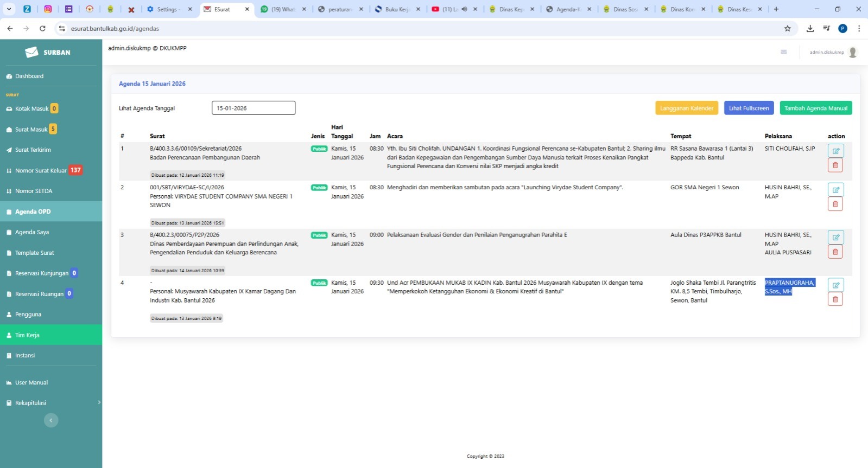Click edit icon for agenda row 3
This screenshot has height=468, width=868.
(x=835, y=237)
